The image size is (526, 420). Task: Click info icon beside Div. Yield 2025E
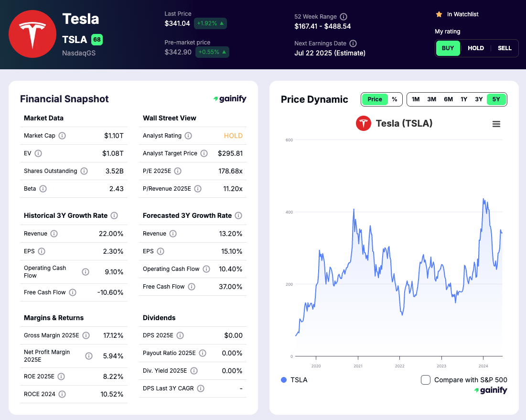194,371
